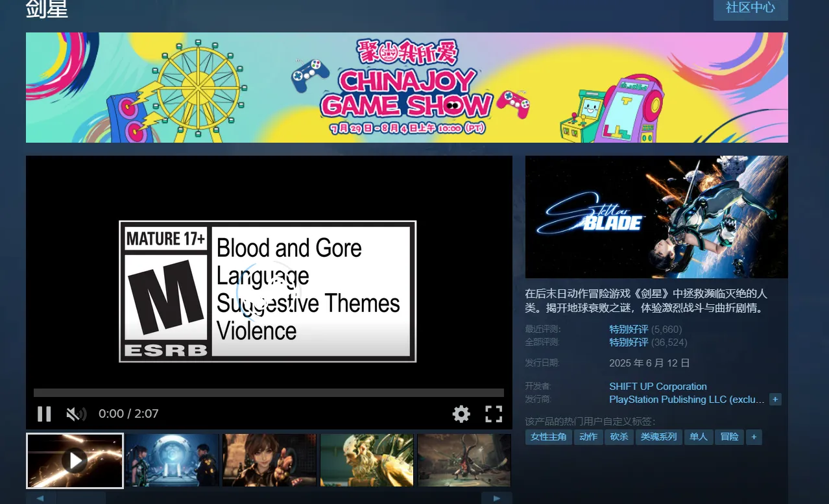Open PlayStation Publishing LLC publisher link
The height and width of the screenshot is (504, 829).
click(x=686, y=400)
